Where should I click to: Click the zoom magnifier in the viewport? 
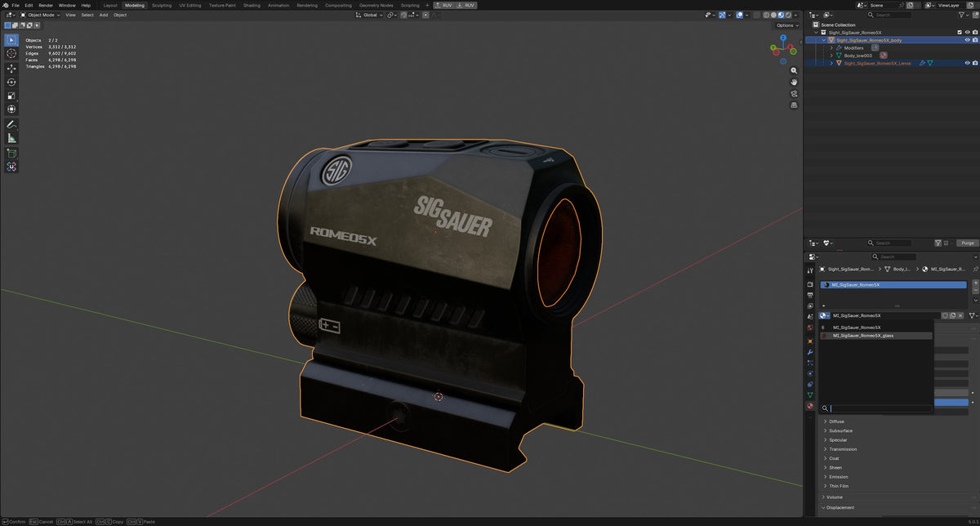[x=794, y=70]
